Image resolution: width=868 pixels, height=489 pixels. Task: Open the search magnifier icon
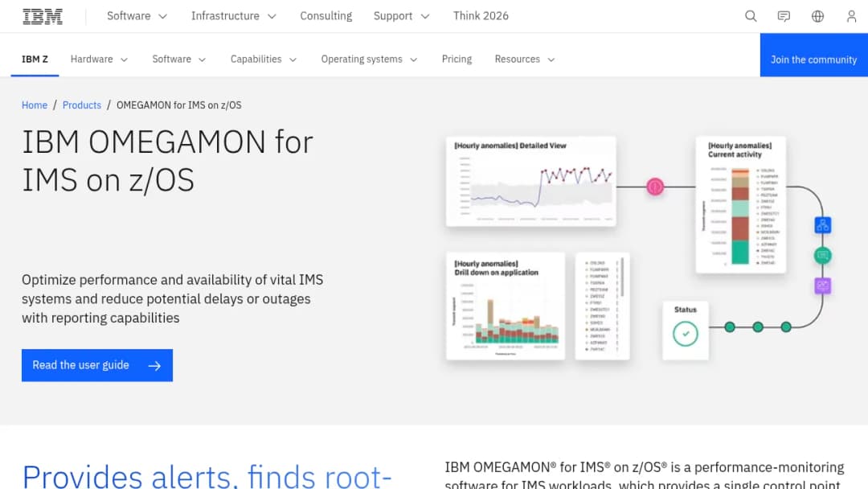pyautogui.click(x=751, y=16)
